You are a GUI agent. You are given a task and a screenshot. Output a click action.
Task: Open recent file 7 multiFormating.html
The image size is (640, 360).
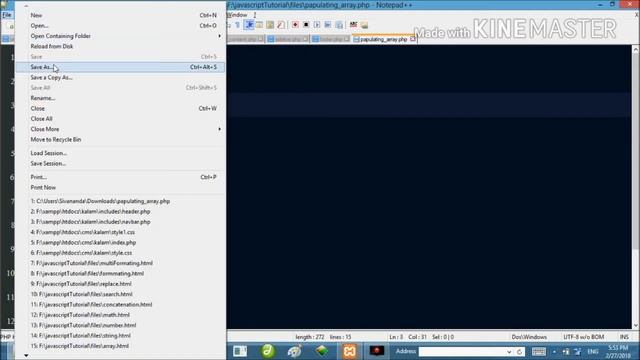[120, 263]
